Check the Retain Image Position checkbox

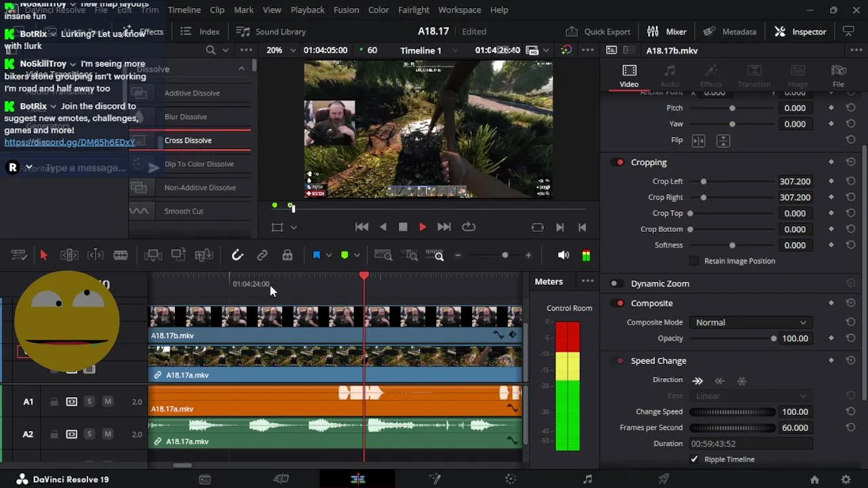pos(694,261)
